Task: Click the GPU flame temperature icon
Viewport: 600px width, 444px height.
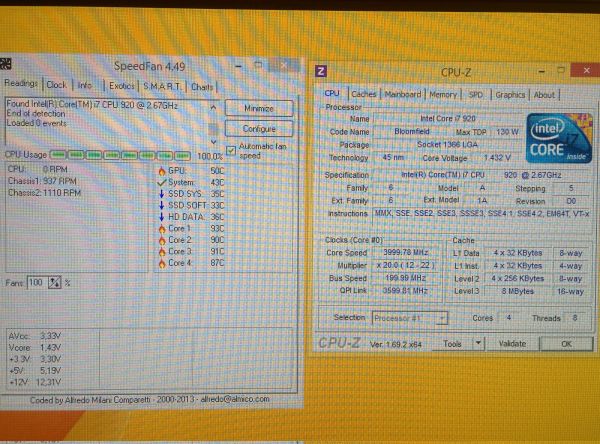Action: [162, 171]
